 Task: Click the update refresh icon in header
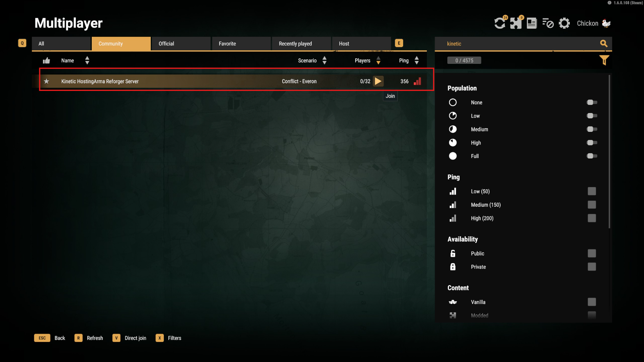point(500,23)
